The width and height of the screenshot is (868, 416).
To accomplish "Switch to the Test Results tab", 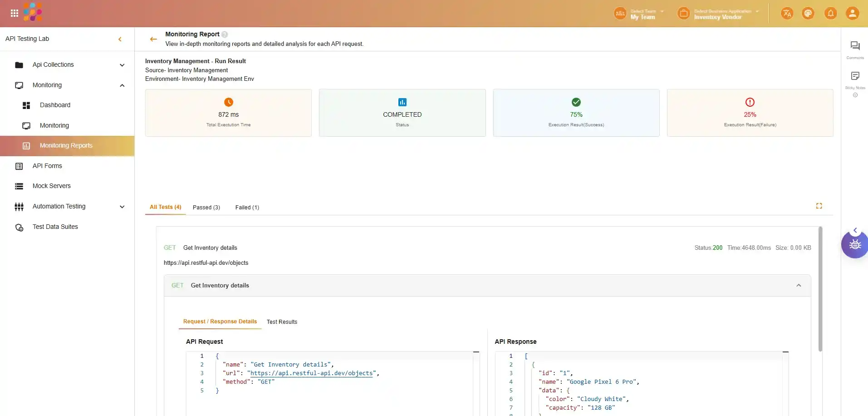I will 282,322.
